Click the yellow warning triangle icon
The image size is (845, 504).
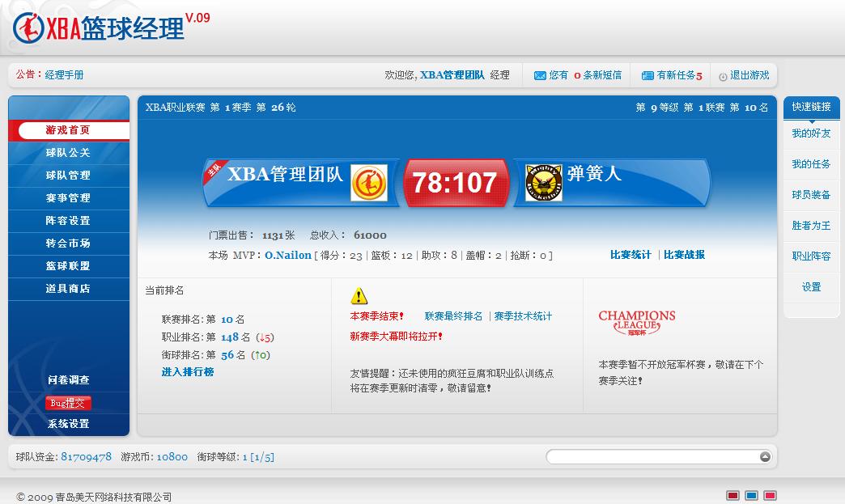(359, 296)
